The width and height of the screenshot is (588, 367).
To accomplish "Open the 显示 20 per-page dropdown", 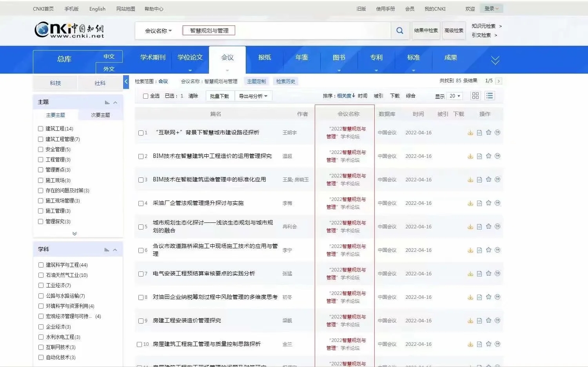I will (455, 96).
